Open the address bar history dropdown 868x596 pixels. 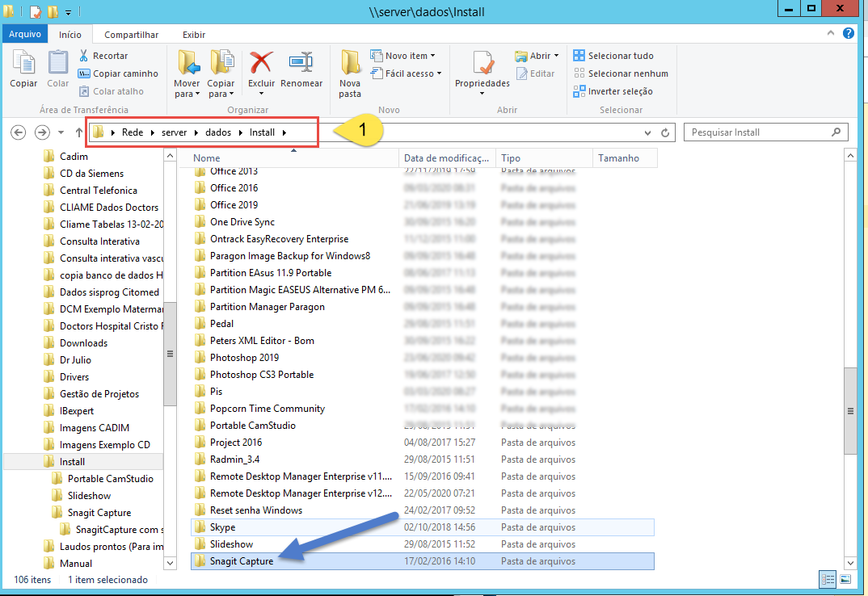tap(647, 132)
